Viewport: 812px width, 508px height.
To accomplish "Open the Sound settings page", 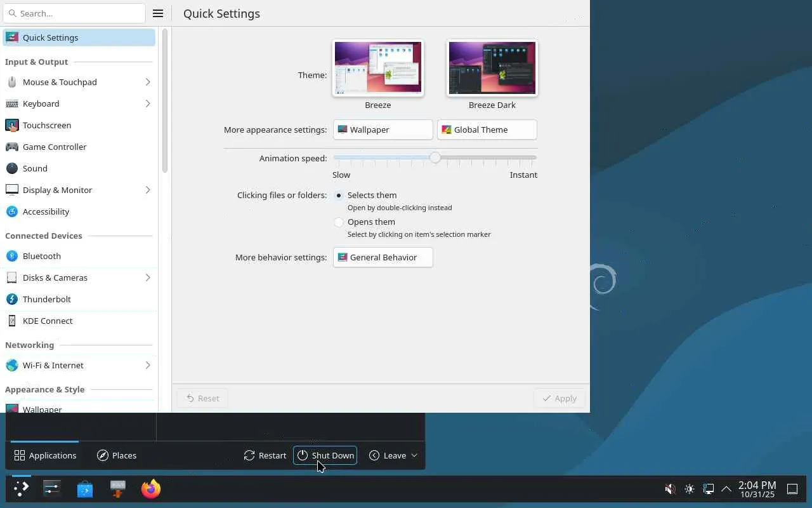I will coord(80,168).
